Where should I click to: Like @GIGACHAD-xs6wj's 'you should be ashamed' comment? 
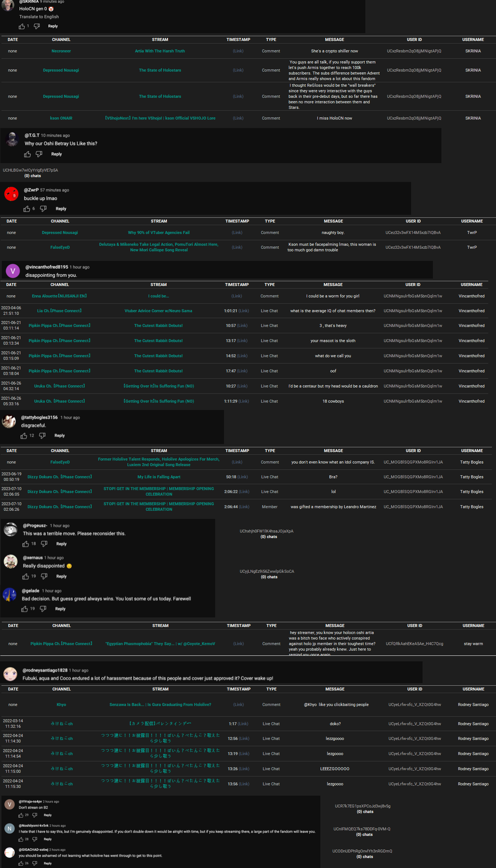coord(21,864)
